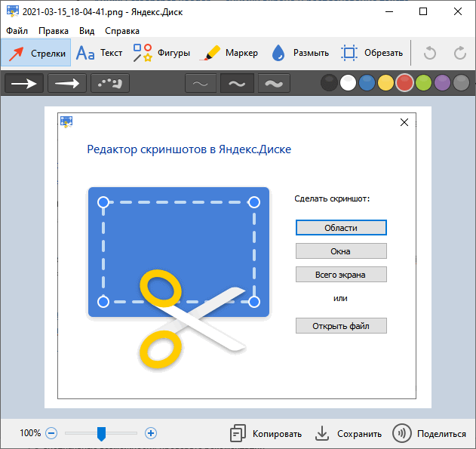Viewport: 476px width, 449px height.
Task: Click the Поделиться share button
Action: 429,433
